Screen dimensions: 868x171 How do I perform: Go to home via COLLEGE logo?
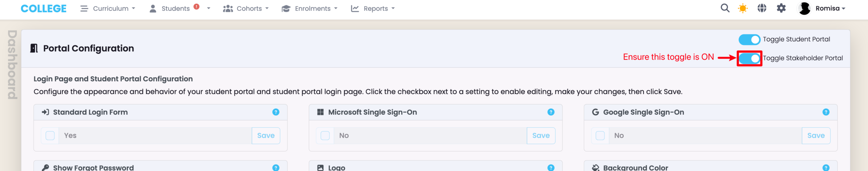point(43,8)
